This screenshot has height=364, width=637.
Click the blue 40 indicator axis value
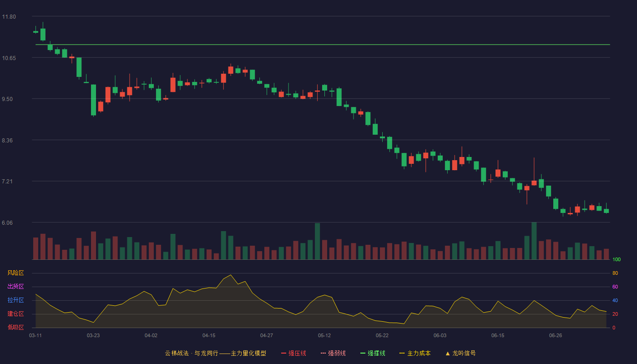point(615,300)
